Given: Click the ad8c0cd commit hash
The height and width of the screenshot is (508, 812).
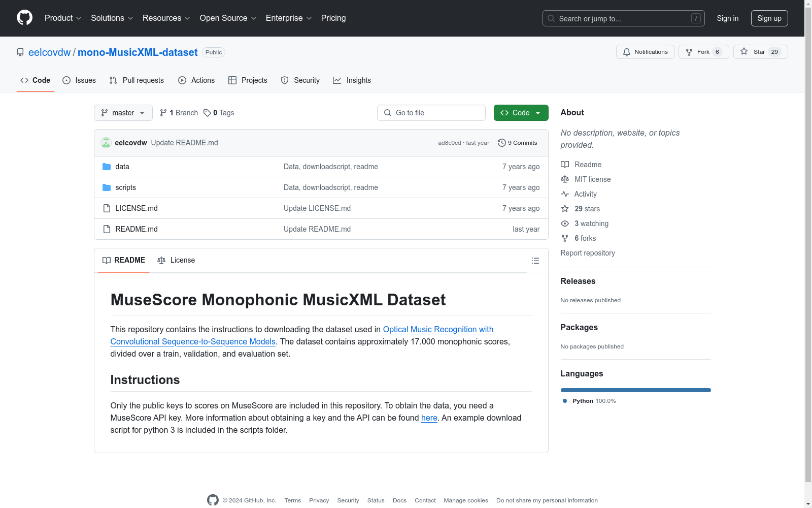Looking at the screenshot, I should pyautogui.click(x=450, y=143).
